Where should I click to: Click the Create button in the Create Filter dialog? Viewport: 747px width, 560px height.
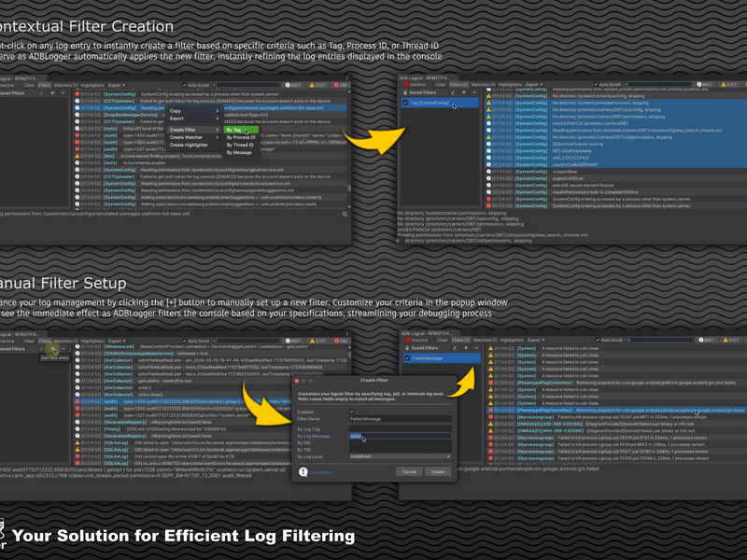point(438,471)
